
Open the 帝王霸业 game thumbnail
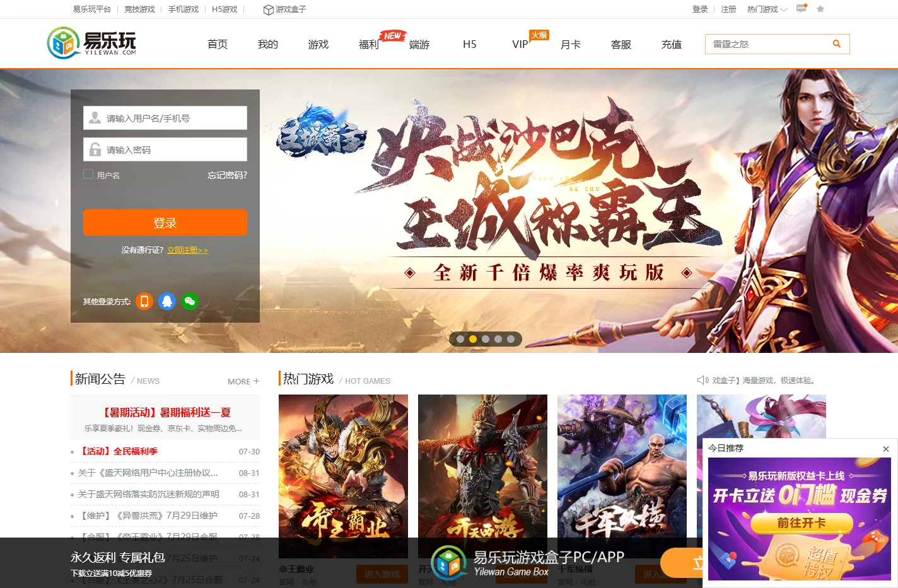pyautogui.click(x=343, y=476)
